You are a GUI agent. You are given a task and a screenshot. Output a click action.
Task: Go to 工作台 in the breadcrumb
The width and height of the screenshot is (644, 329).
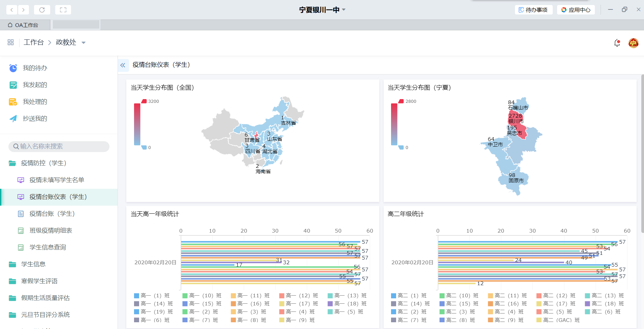(x=34, y=42)
